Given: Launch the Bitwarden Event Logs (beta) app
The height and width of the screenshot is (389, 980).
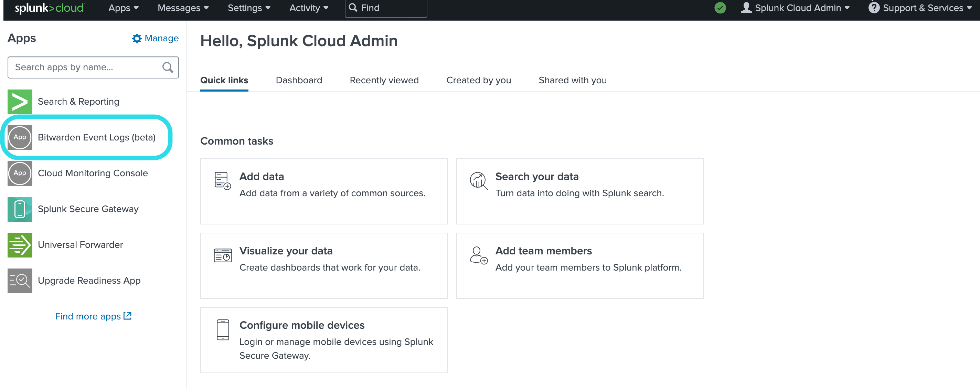Looking at the screenshot, I should click(97, 137).
